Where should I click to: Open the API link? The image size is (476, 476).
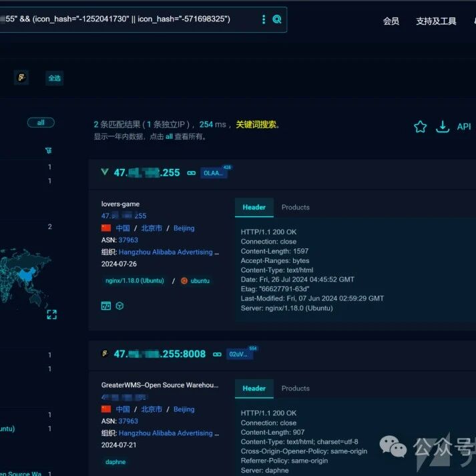(464, 127)
